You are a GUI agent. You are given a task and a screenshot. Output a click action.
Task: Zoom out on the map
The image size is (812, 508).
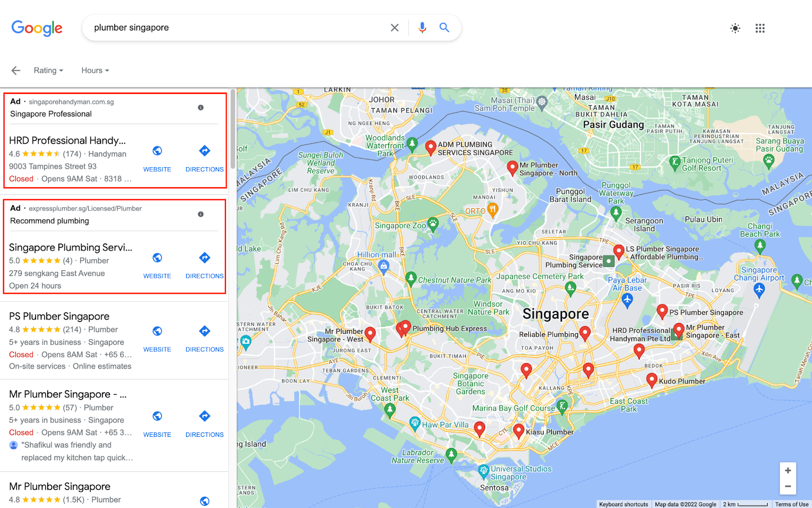pyautogui.click(x=788, y=486)
